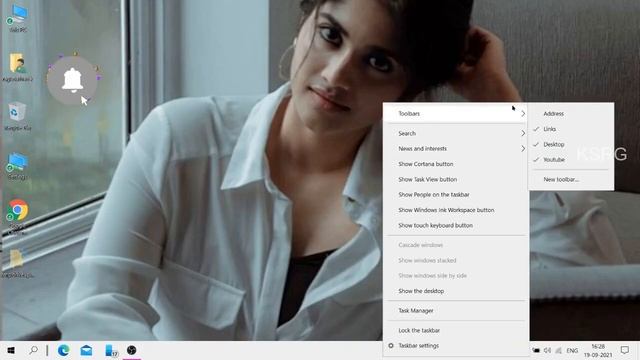Select the Recycle Bin desktop icon
This screenshot has width=640, height=360.
pos(17,116)
